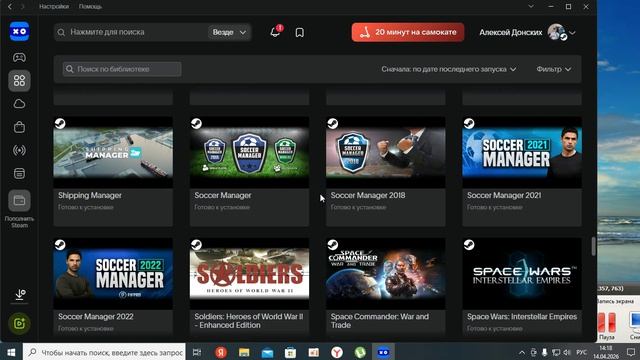Click the library vertical scrollbar thumb
Screen dimensions: 640x360
coord(593,246)
